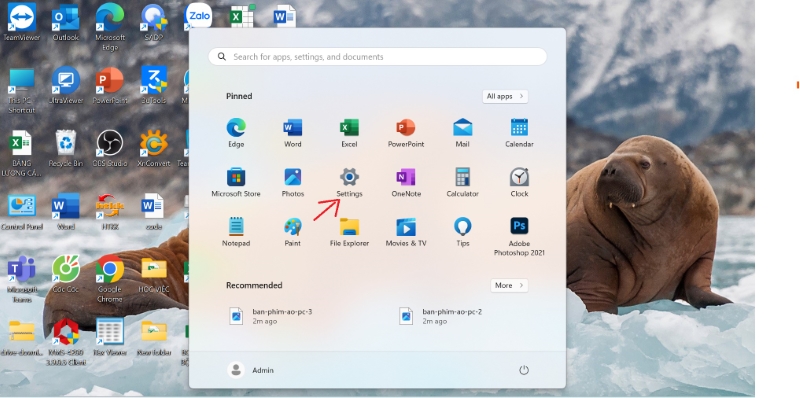Open recommended file ban-phim-ao-pc-3
Viewport: 800px width, 398px height.
[x=270, y=316]
